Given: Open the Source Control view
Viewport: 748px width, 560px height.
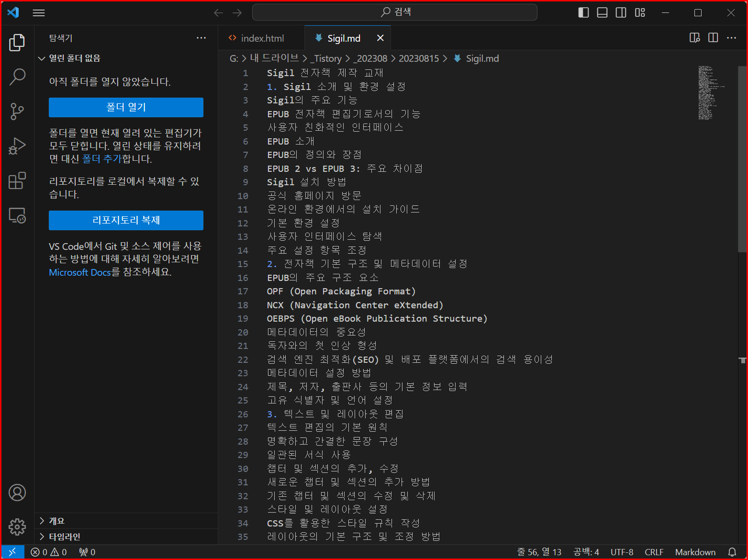Looking at the screenshot, I should tap(17, 112).
